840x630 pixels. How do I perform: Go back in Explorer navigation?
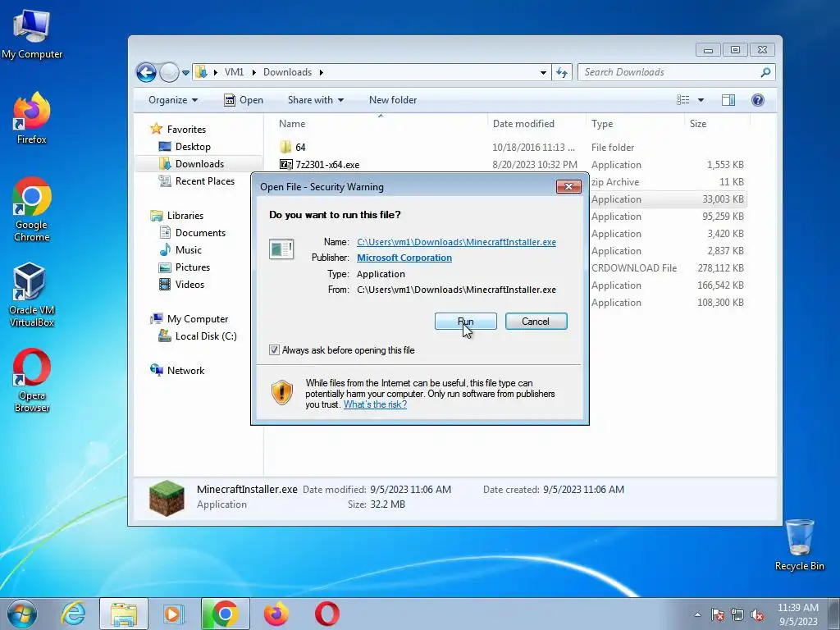tap(146, 72)
